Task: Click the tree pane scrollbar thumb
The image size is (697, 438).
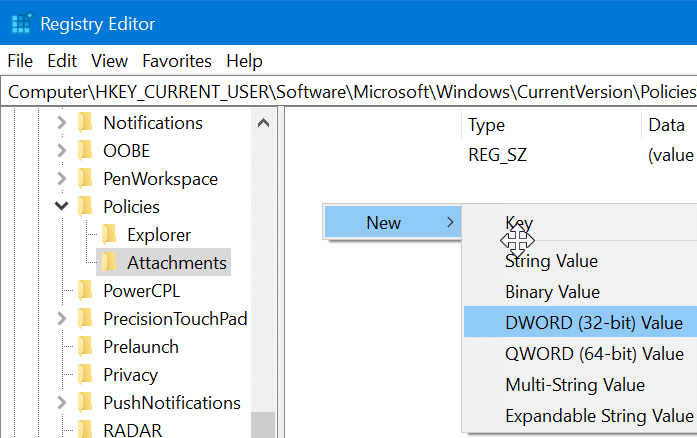Action: coord(263,425)
